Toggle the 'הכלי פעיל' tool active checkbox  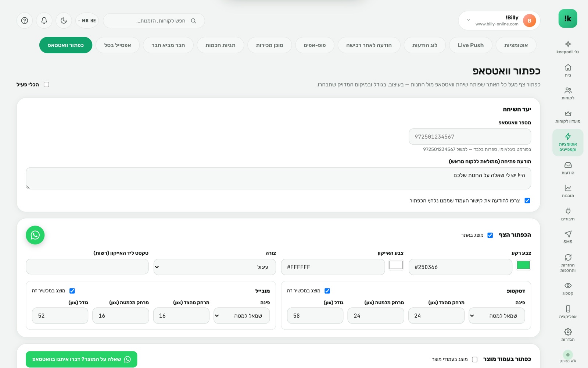tap(46, 85)
